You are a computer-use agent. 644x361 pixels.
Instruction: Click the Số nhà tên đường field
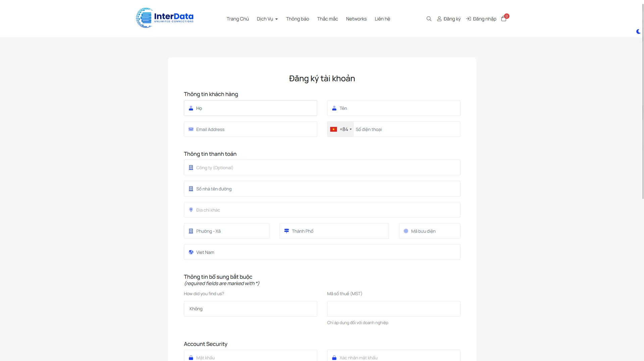322,189
